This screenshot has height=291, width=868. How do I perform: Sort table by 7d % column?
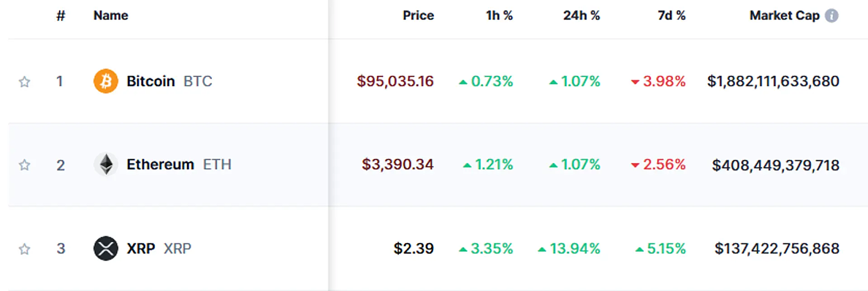(672, 16)
